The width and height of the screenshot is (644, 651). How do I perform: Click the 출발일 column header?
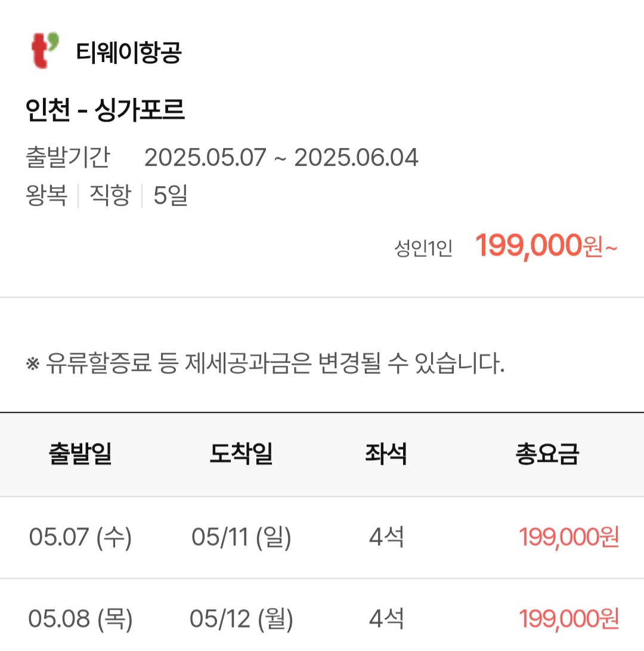click(x=80, y=455)
